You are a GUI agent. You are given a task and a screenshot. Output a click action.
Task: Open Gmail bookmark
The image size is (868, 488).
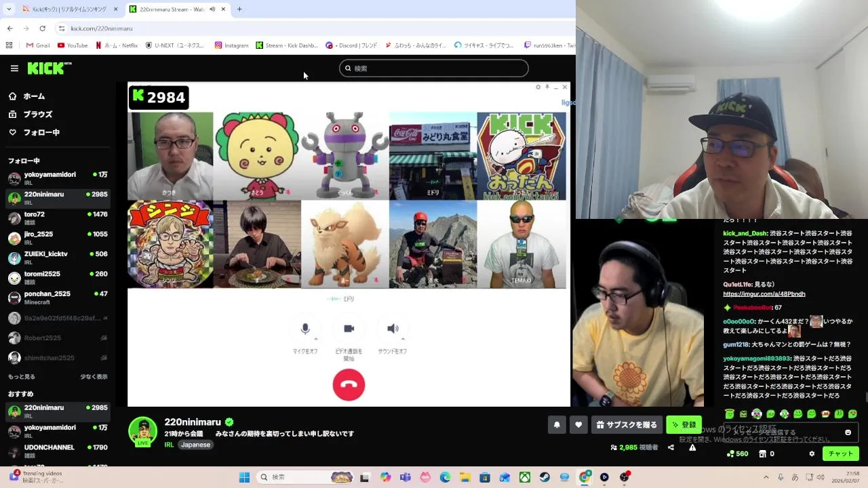(37, 45)
